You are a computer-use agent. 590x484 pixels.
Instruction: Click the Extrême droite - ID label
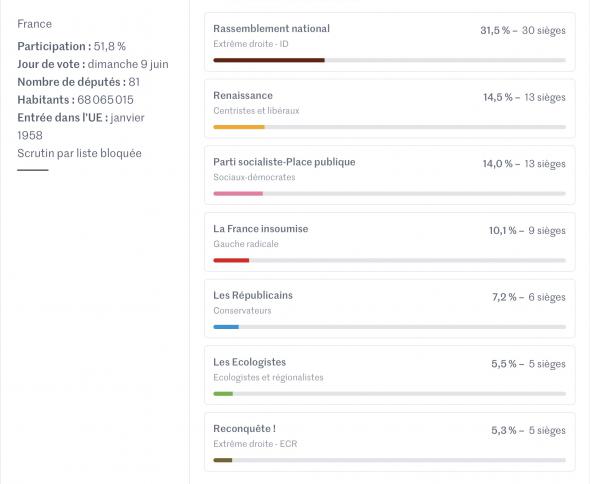[x=251, y=44]
